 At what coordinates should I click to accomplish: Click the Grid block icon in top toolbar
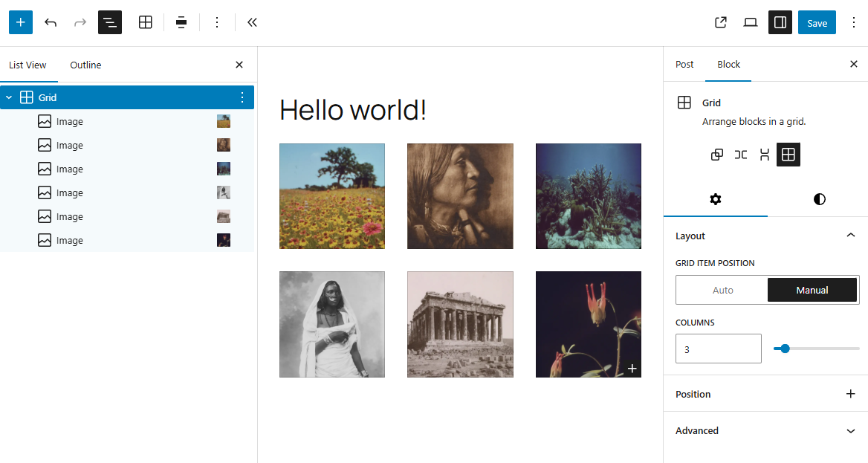click(x=145, y=22)
